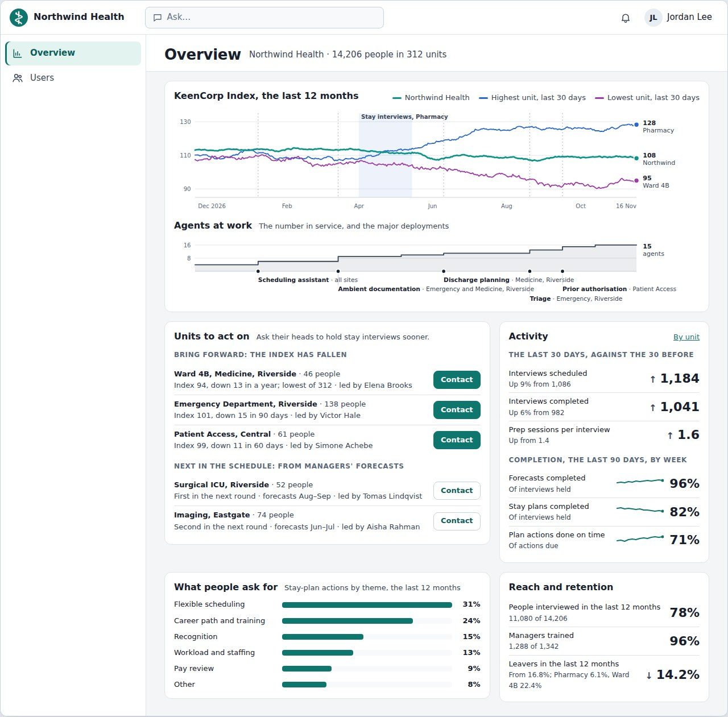Click the Pay review theme label

click(x=194, y=669)
